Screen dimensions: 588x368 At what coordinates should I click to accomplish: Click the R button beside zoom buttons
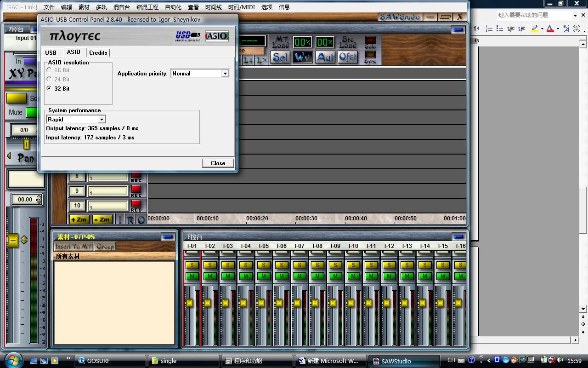tap(130, 220)
